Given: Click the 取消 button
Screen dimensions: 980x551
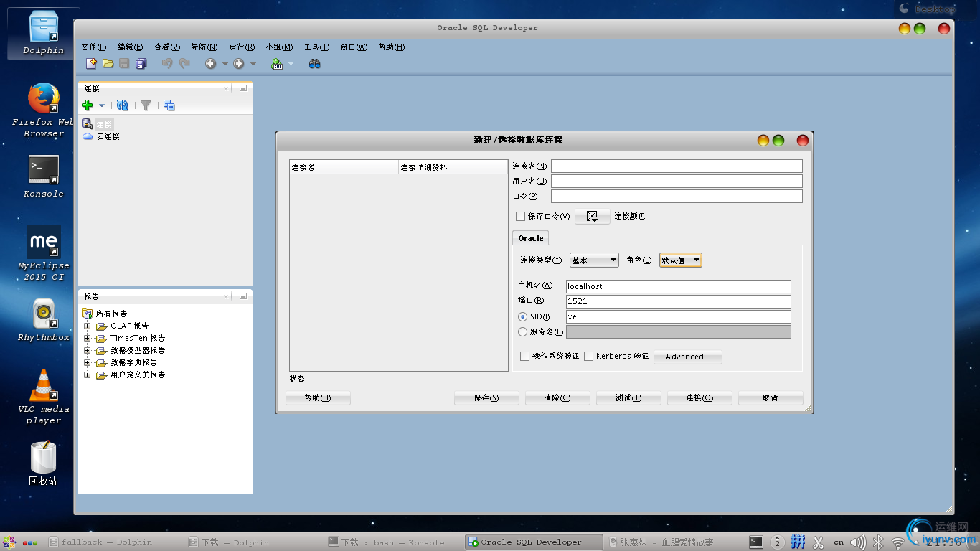Looking at the screenshot, I should pos(771,397).
